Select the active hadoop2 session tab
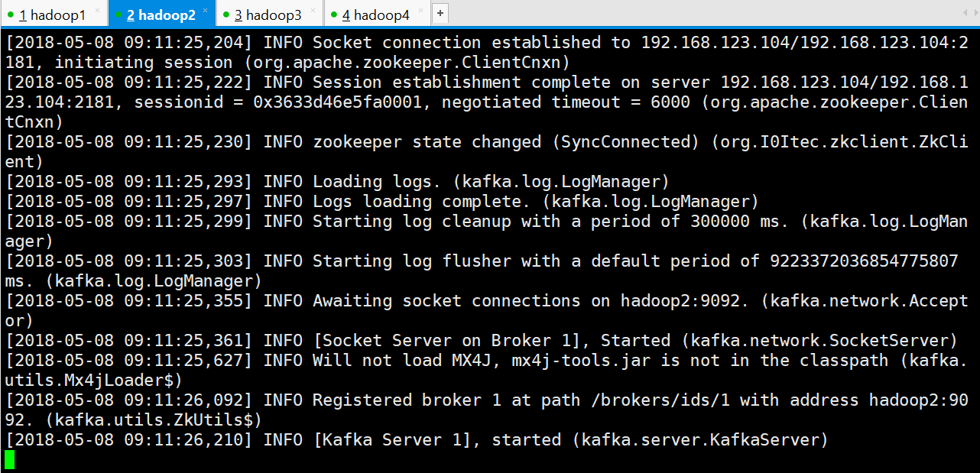This screenshot has width=980, height=473. [x=161, y=15]
